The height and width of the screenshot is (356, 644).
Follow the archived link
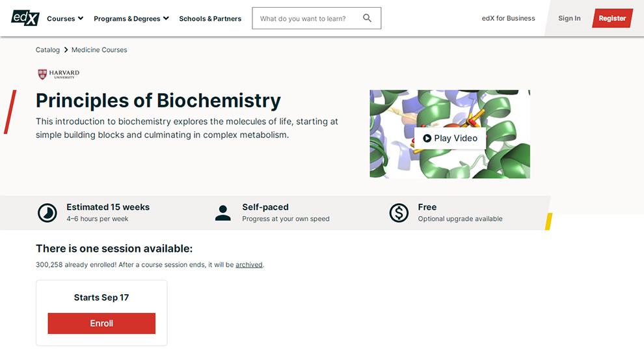tap(249, 265)
